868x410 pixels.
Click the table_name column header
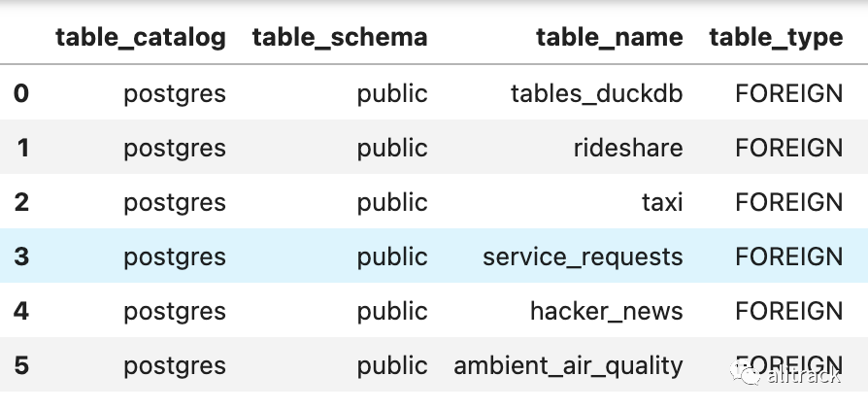coord(610,38)
